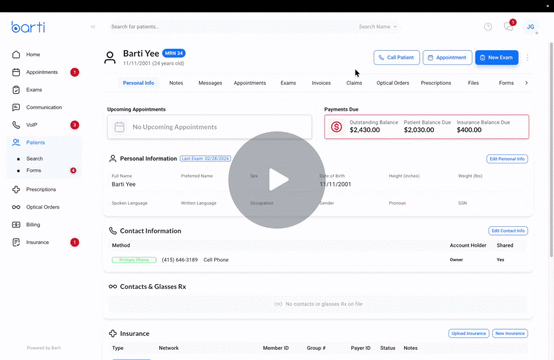Play the video with the center play button
The width and height of the screenshot is (554, 360).
pos(277,180)
